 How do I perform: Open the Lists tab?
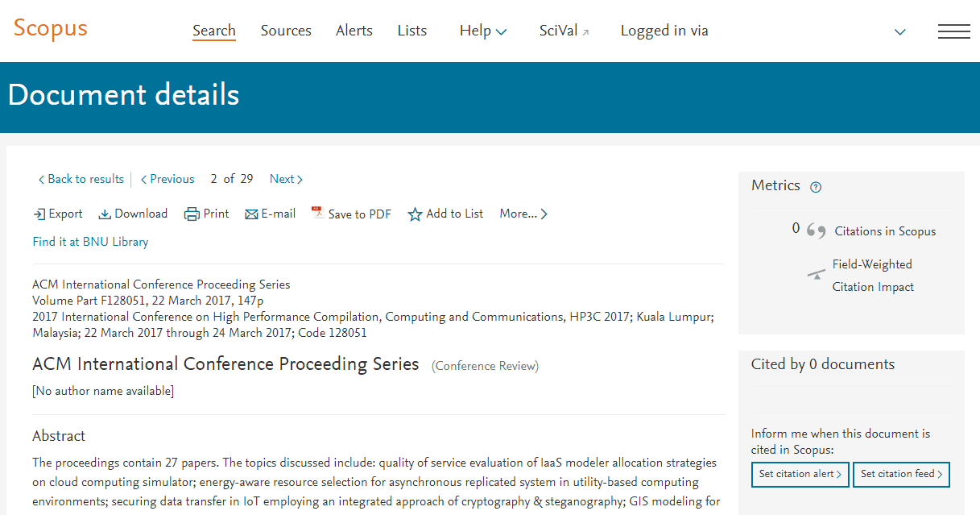pos(412,31)
